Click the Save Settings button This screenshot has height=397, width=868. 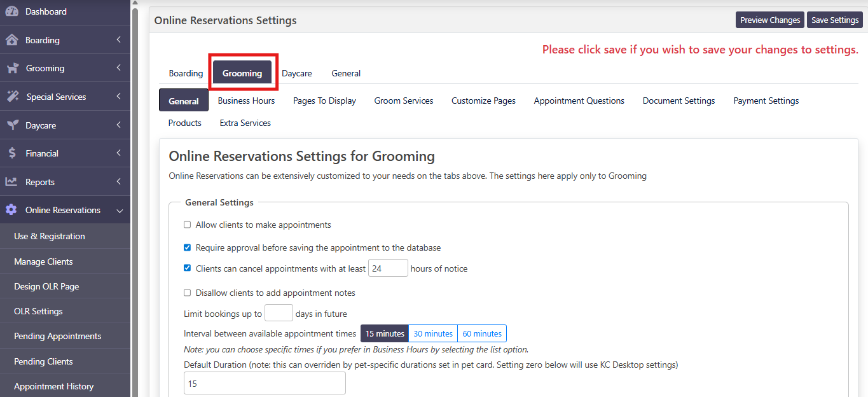[x=834, y=20]
